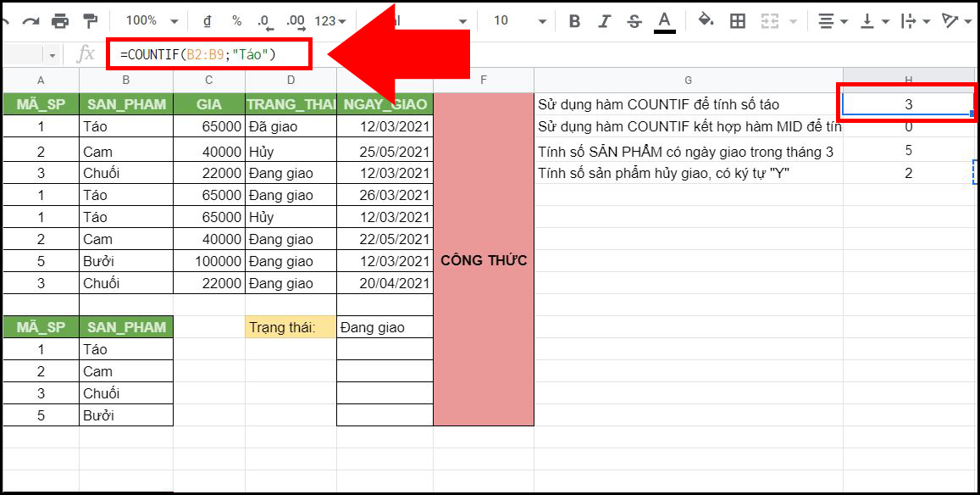
Task: Toggle strikethrough formatting
Action: coord(634,20)
